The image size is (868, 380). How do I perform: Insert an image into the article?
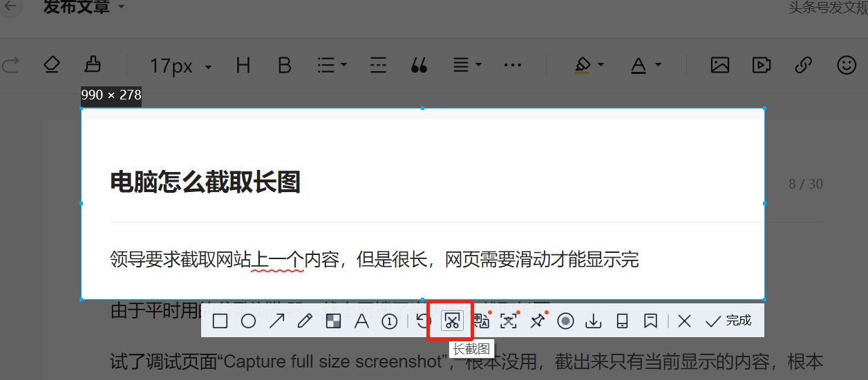coord(720,66)
